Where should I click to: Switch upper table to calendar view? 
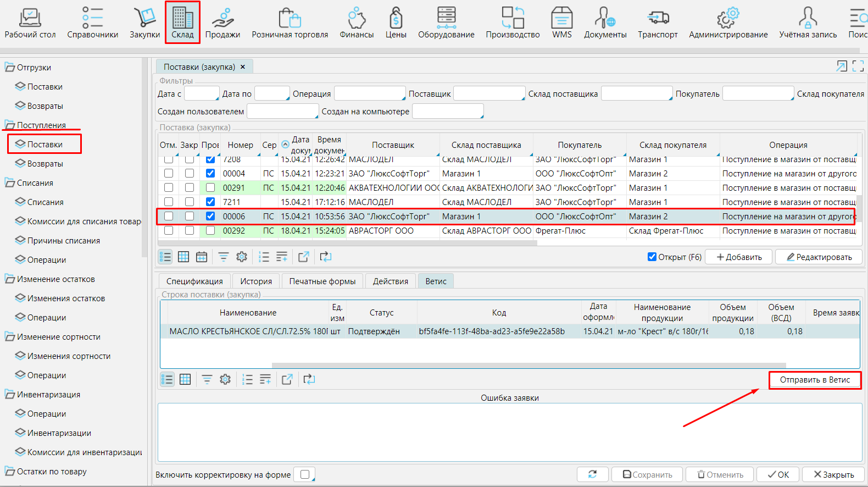point(202,257)
